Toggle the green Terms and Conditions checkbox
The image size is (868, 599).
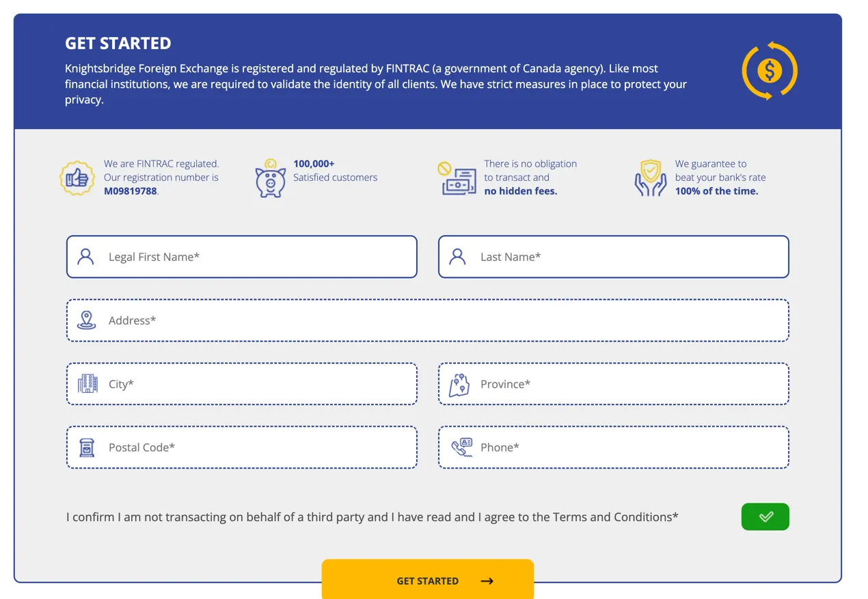765,516
